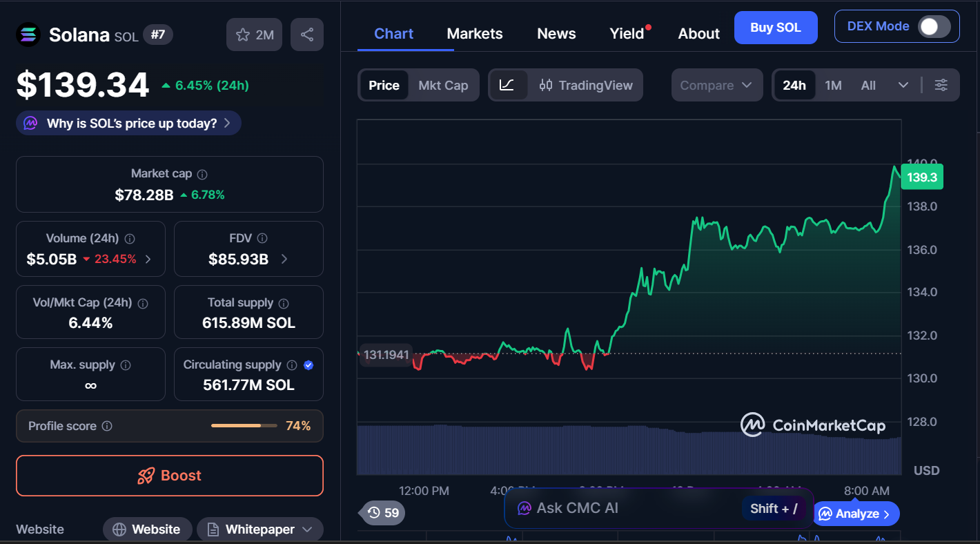The image size is (980, 544).
Task: Select the line chart type icon
Action: (509, 85)
